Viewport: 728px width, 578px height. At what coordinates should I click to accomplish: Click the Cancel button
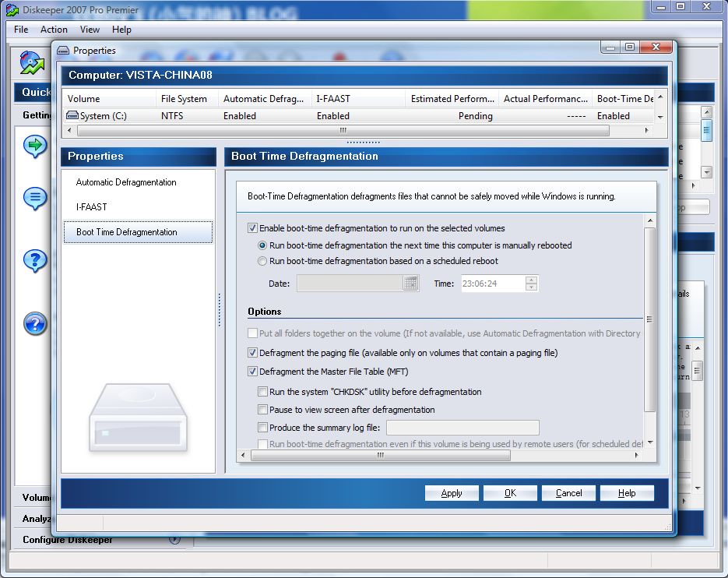568,493
